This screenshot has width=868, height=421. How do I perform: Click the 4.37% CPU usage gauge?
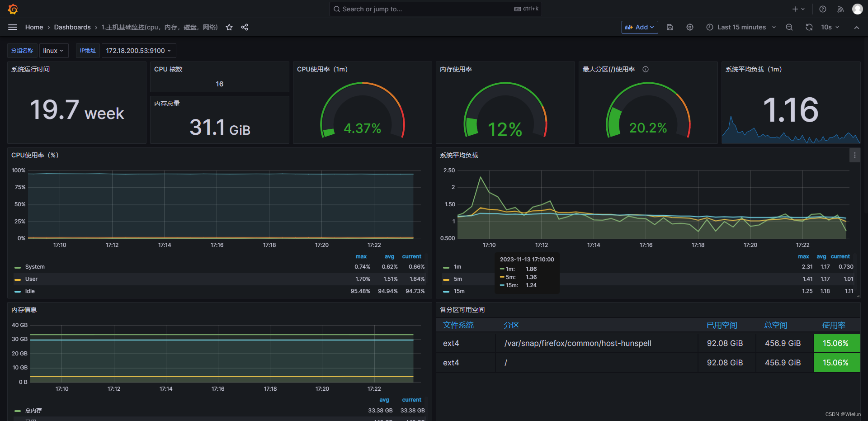tap(363, 110)
